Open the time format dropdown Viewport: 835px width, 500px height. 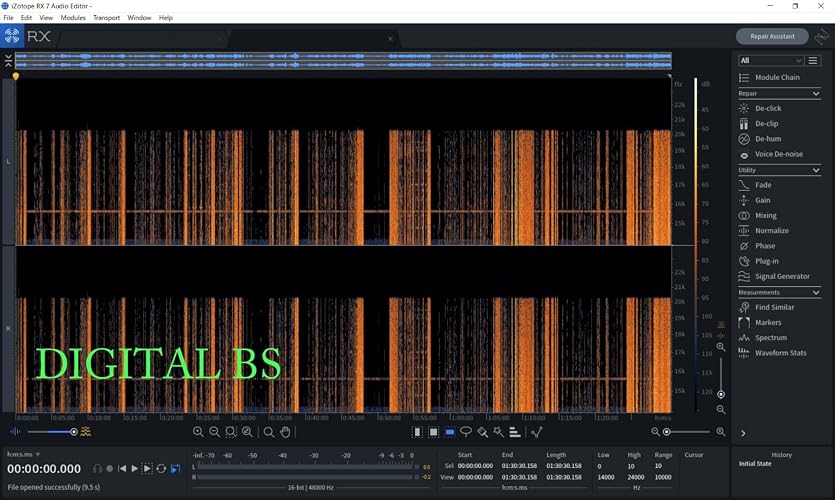click(23, 454)
